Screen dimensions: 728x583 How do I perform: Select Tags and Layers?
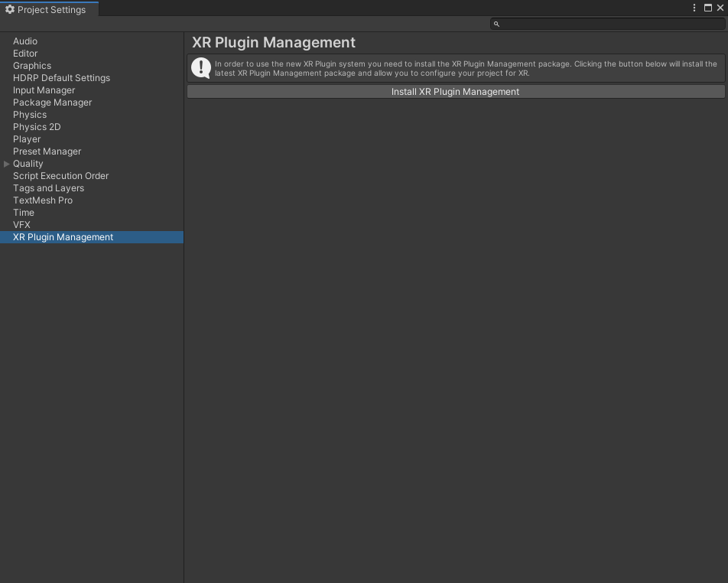(x=48, y=188)
